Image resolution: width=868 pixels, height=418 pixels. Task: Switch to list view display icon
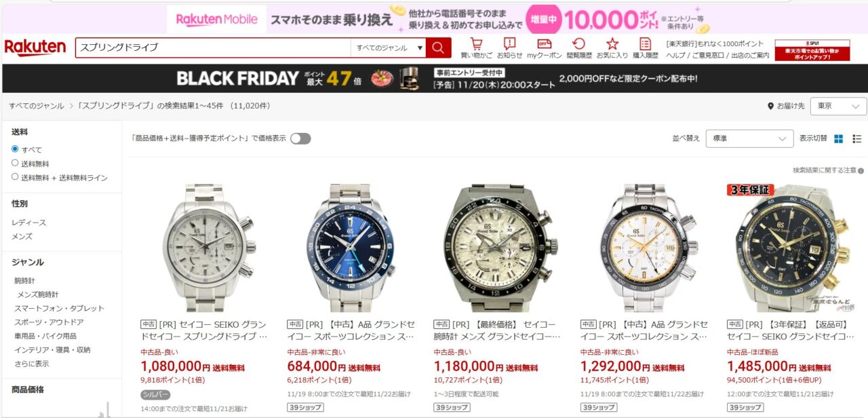click(857, 138)
